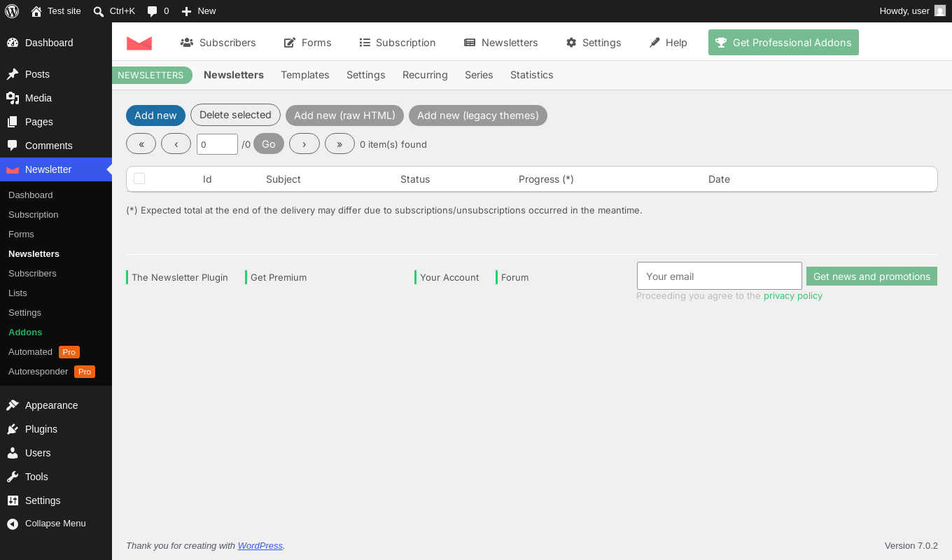Open the Get Premium footer link
The width and height of the screenshot is (952, 560).
click(x=279, y=277)
